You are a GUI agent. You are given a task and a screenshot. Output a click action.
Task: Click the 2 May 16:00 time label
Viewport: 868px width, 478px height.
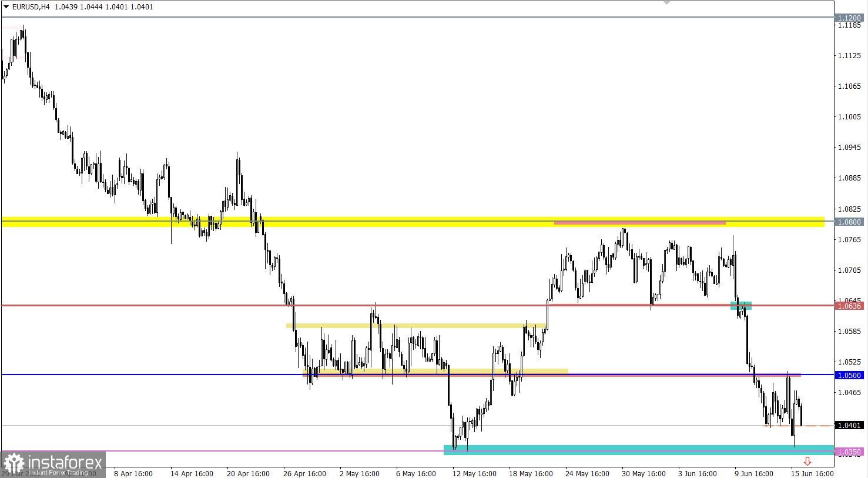coord(361,473)
